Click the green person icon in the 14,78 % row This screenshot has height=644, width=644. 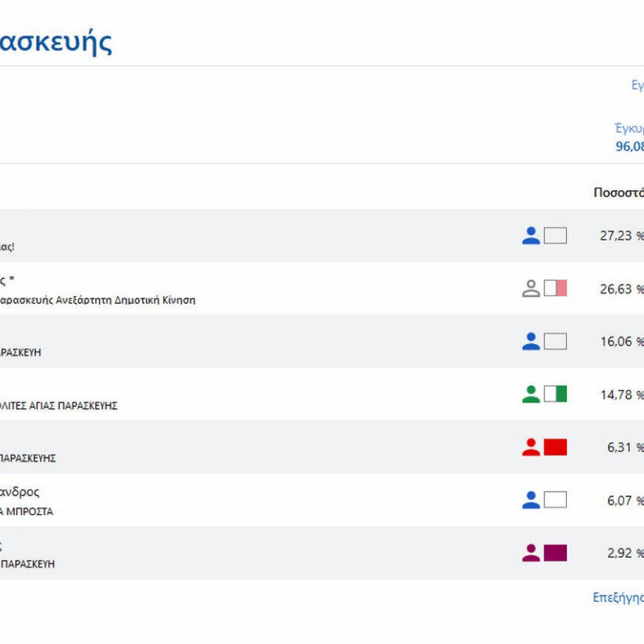531,394
